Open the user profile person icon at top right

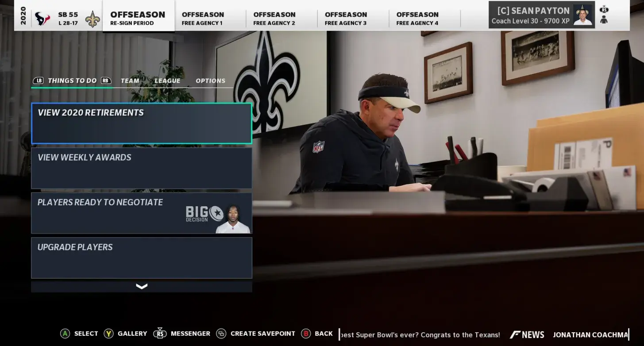[x=604, y=19]
